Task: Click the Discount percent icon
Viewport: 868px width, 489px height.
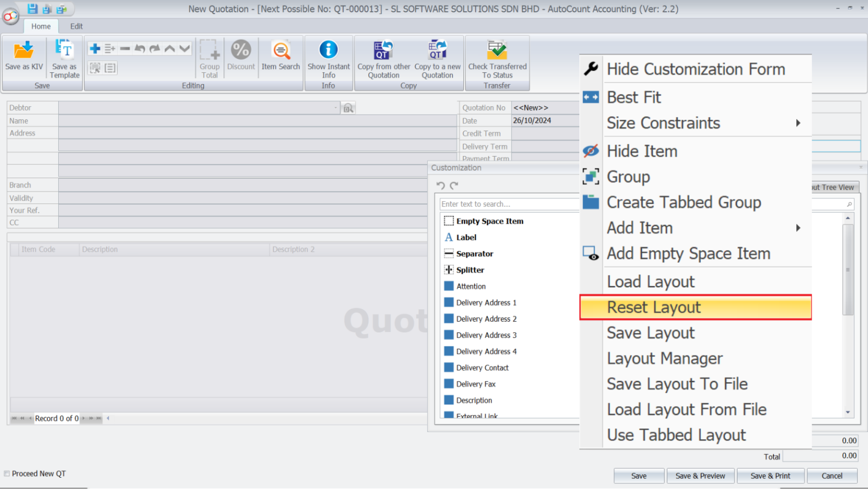Action: (241, 50)
